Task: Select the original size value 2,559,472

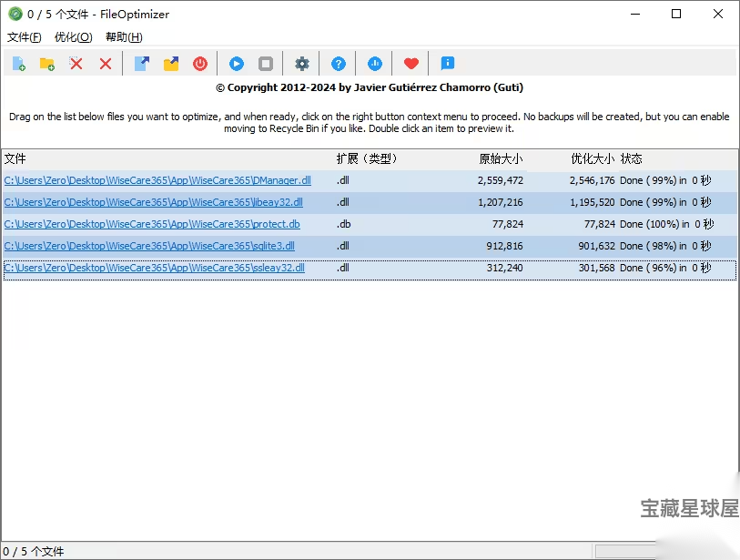Action: pyautogui.click(x=501, y=180)
